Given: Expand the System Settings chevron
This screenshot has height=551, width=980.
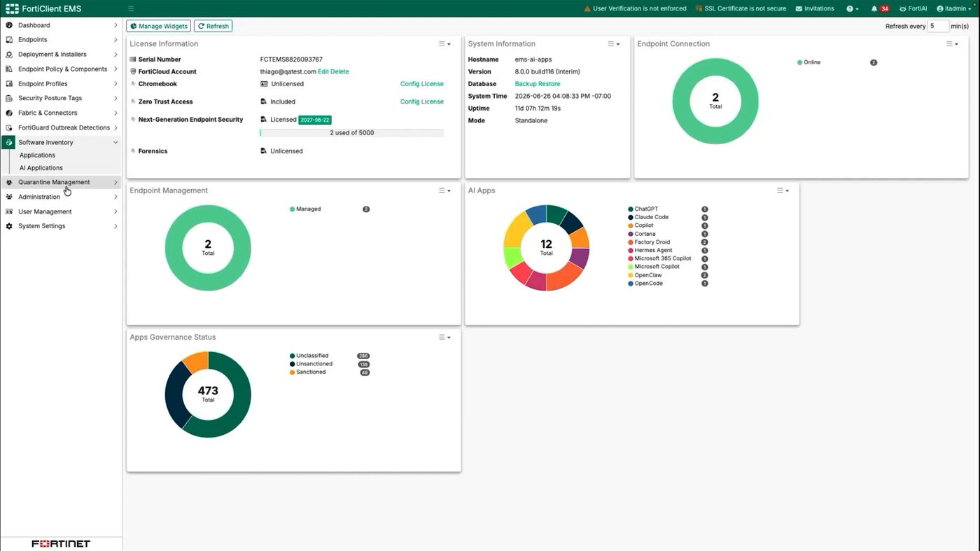Looking at the screenshot, I should [x=115, y=226].
